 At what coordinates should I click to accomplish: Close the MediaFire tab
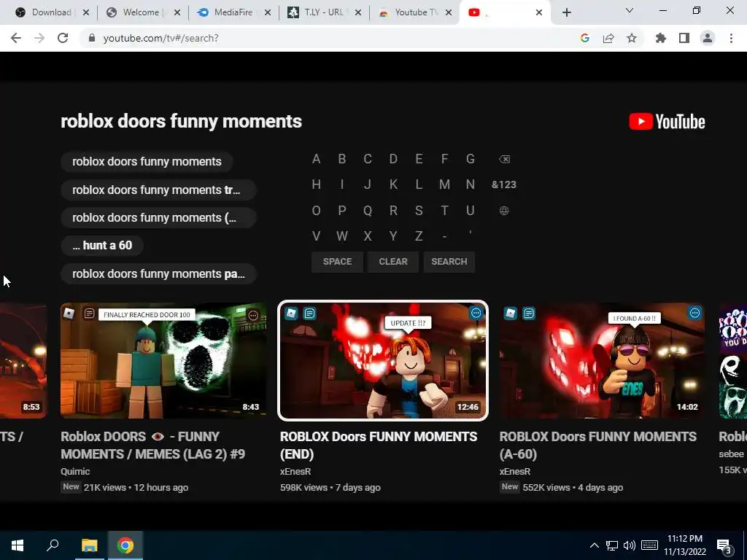(x=268, y=12)
